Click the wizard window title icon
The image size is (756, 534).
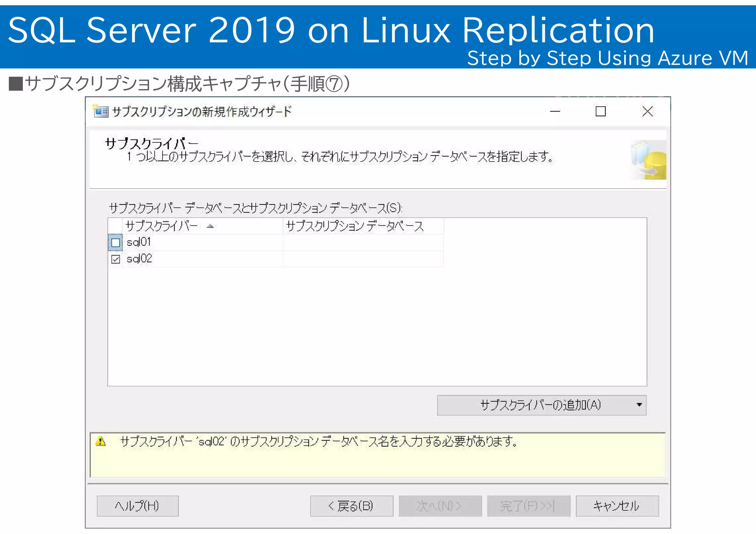pyautogui.click(x=101, y=111)
